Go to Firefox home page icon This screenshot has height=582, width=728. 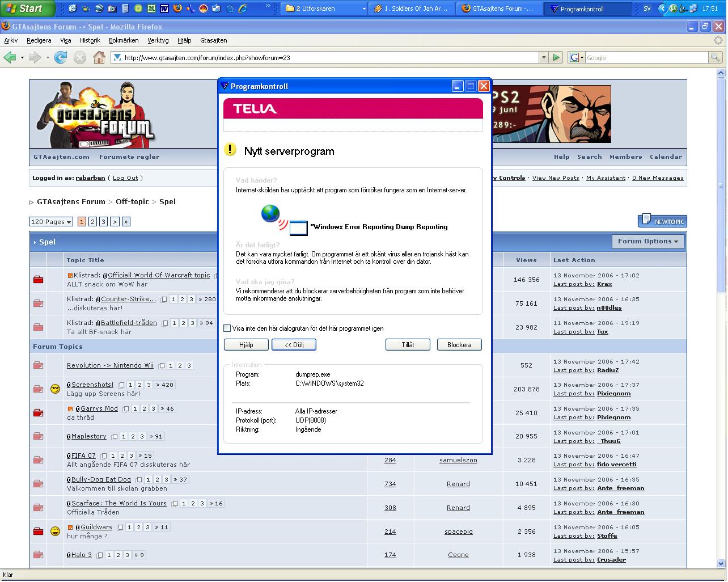click(x=99, y=57)
